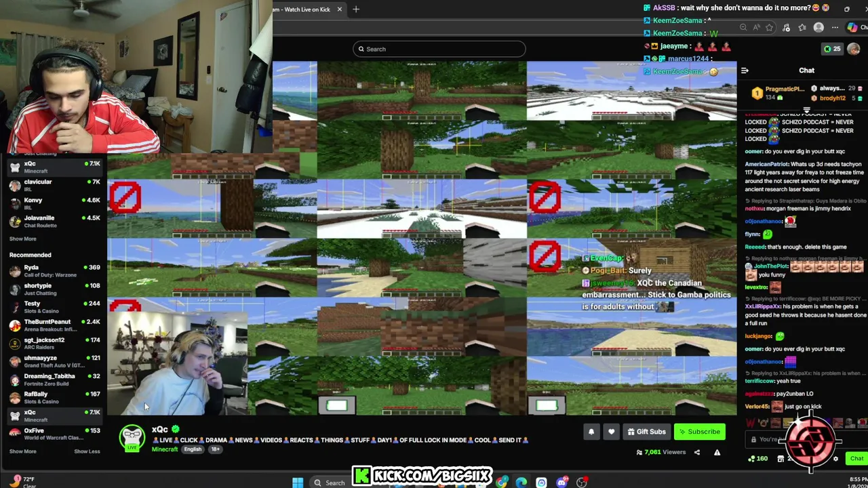Image resolution: width=868 pixels, height=488 pixels.
Task: Click the read aloud icon
Action: (756, 28)
